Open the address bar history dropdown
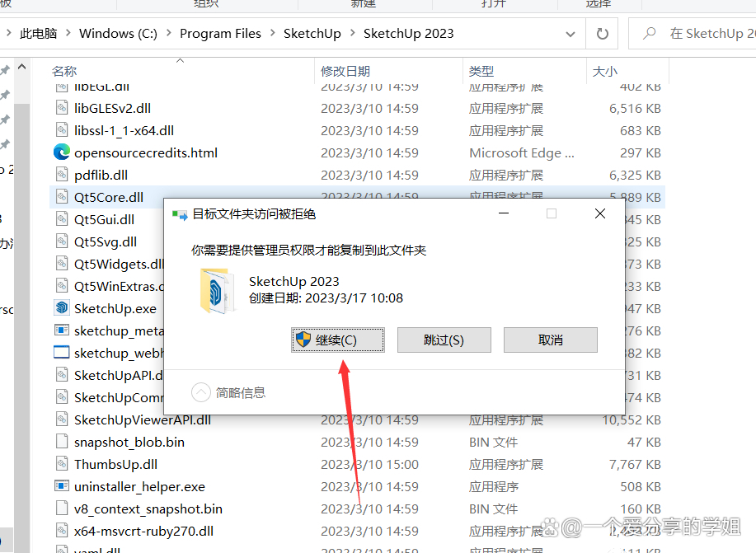756x553 pixels. point(571,34)
